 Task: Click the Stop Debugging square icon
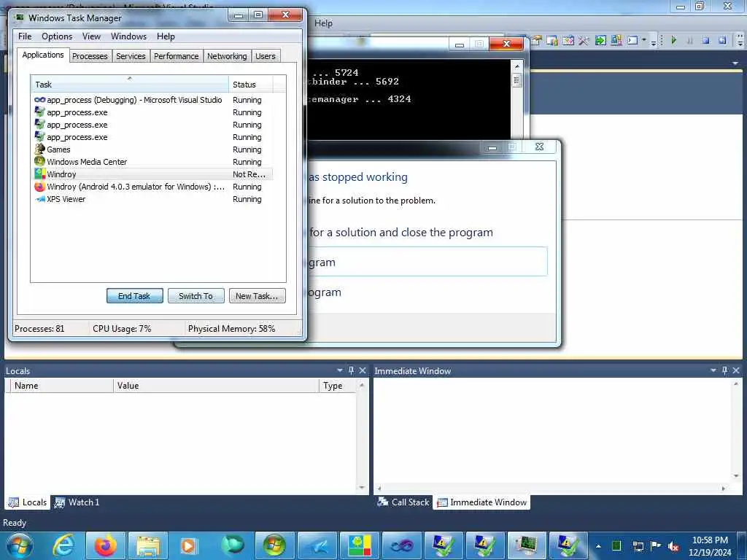tap(705, 41)
